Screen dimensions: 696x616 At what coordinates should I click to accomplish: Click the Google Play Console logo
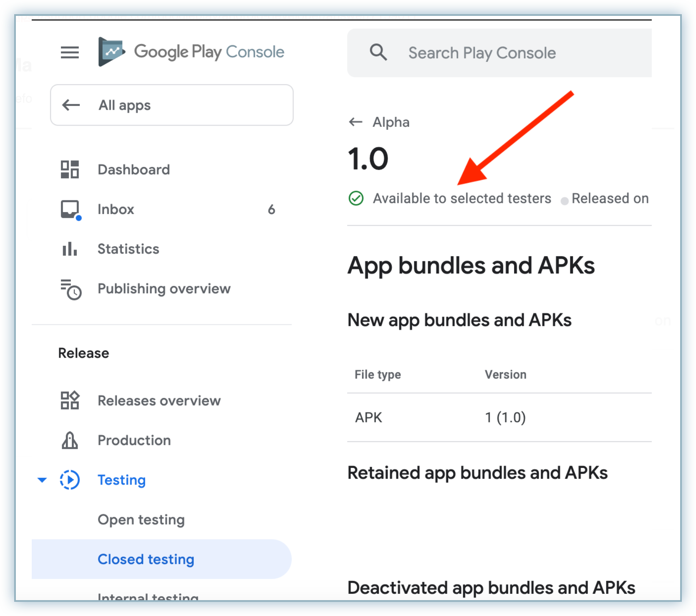tap(111, 52)
